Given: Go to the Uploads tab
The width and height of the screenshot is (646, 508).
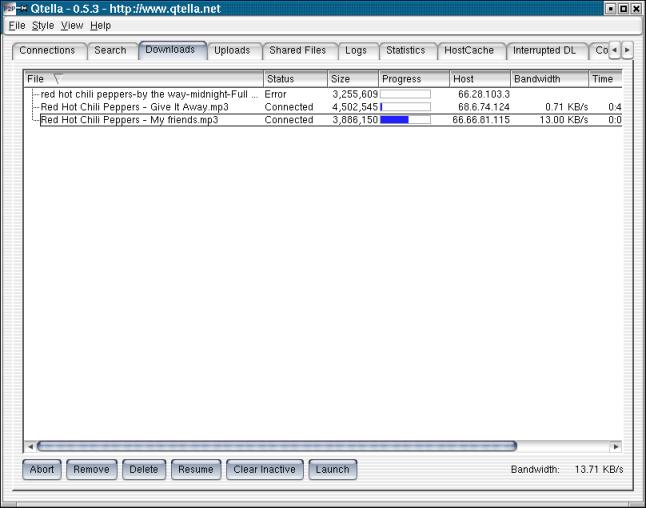Looking at the screenshot, I should pos(232,51).
